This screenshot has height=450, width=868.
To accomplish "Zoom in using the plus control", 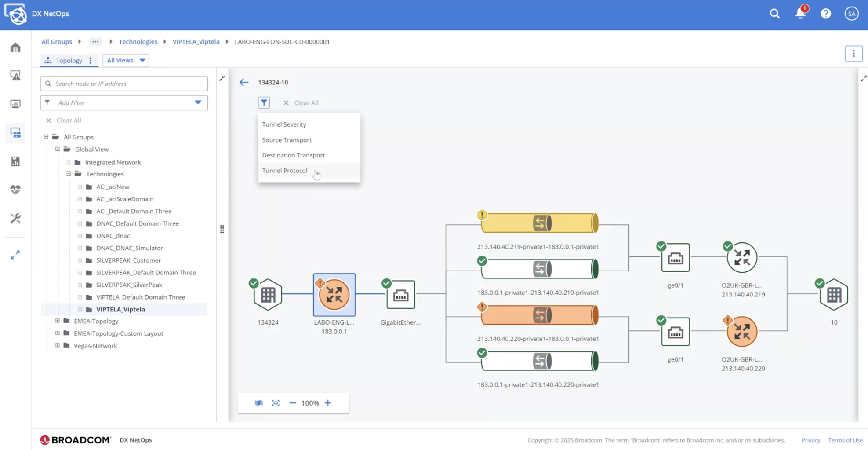I will pyautogui.click(x=328, y=402).
